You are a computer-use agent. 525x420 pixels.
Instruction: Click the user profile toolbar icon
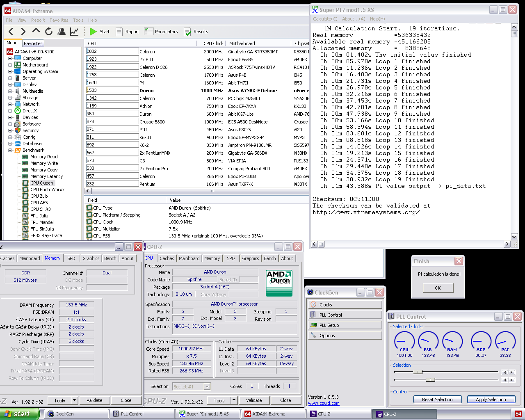point(62,32)
